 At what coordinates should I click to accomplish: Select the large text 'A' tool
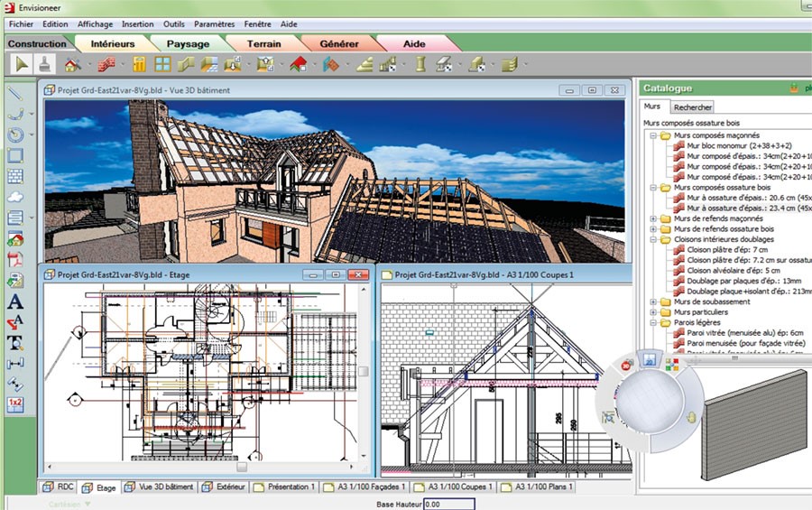pos(14,303)
